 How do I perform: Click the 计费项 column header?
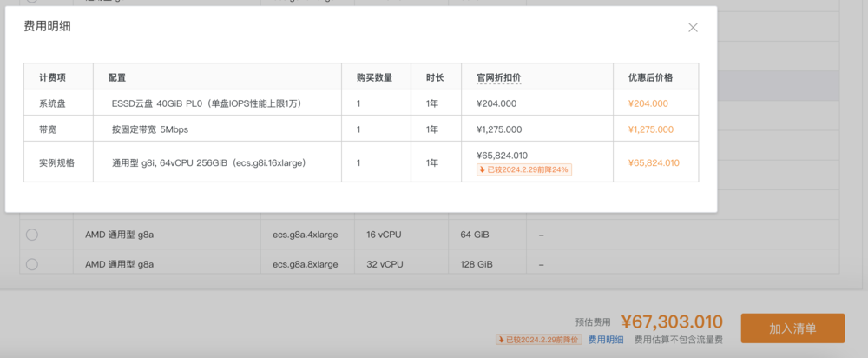click(52, 77)
